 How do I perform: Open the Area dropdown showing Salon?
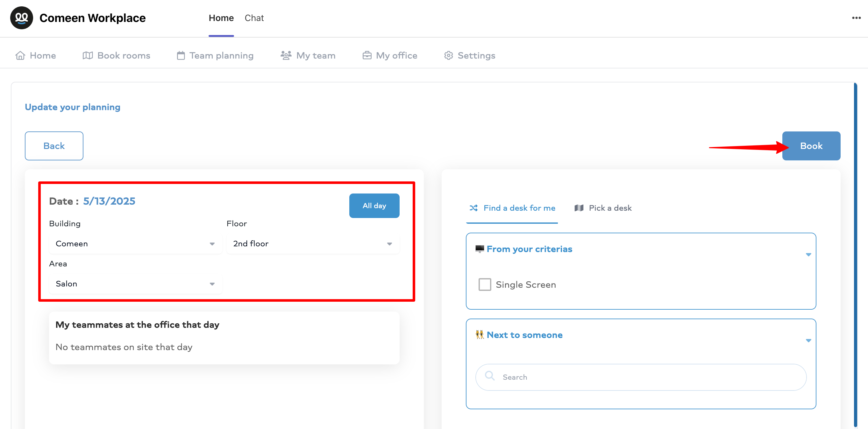[135, 284]
